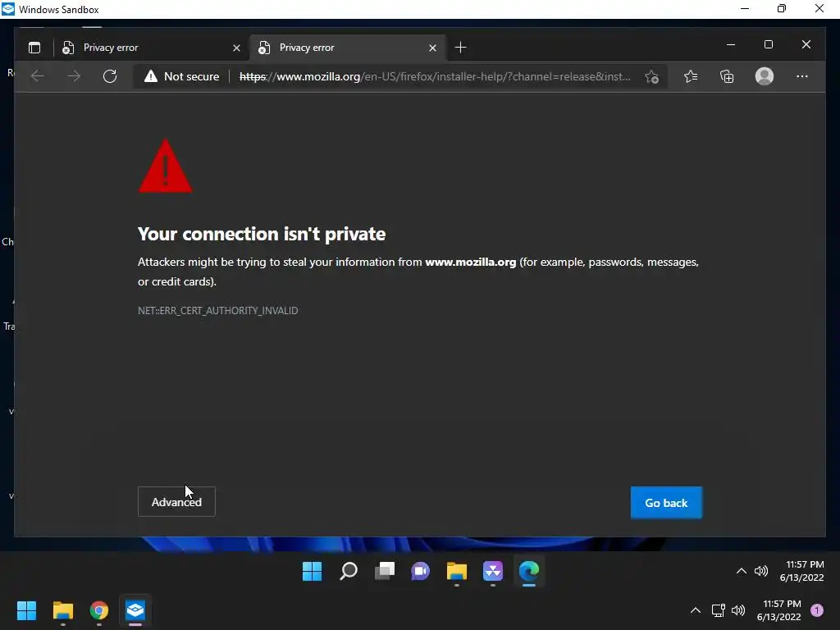Reload the page with refresh icon
Screen dimensions: 840x630
pos(110,76)
